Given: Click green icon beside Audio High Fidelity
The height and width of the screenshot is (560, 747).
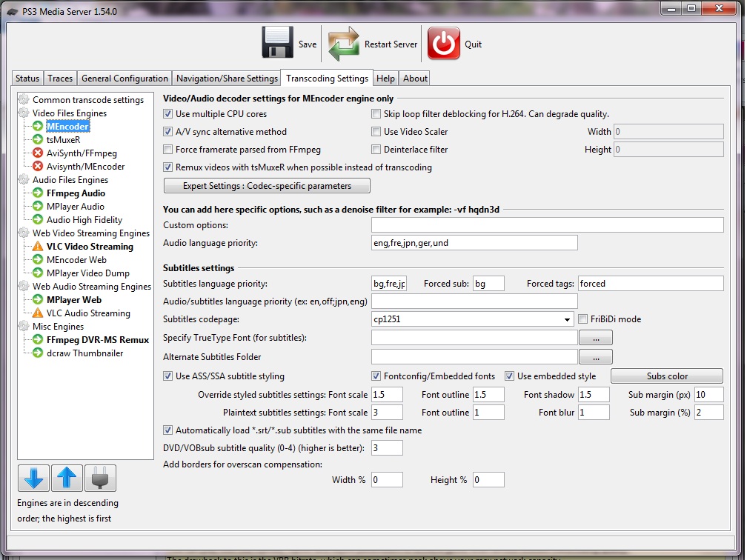Looking at the screenshot, I should pyautogui.click(x=38, y=219).
